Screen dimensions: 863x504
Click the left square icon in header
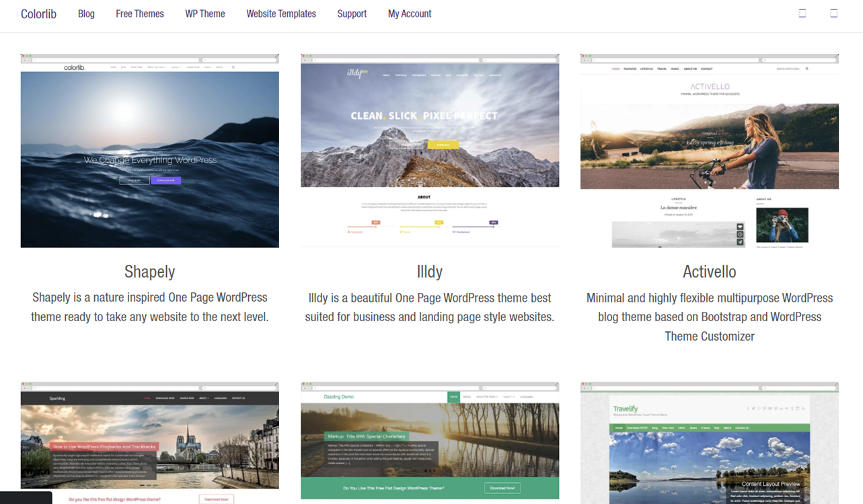point(802,13)
